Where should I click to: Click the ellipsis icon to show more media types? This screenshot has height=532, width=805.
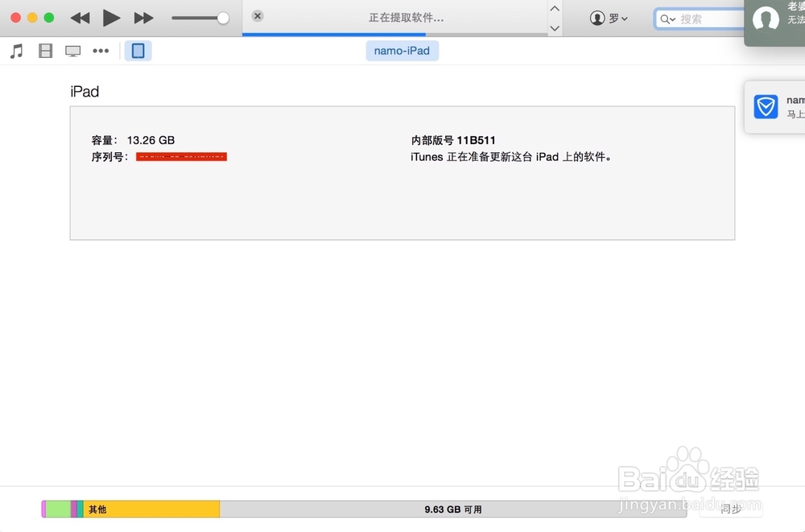pos(100,51)
